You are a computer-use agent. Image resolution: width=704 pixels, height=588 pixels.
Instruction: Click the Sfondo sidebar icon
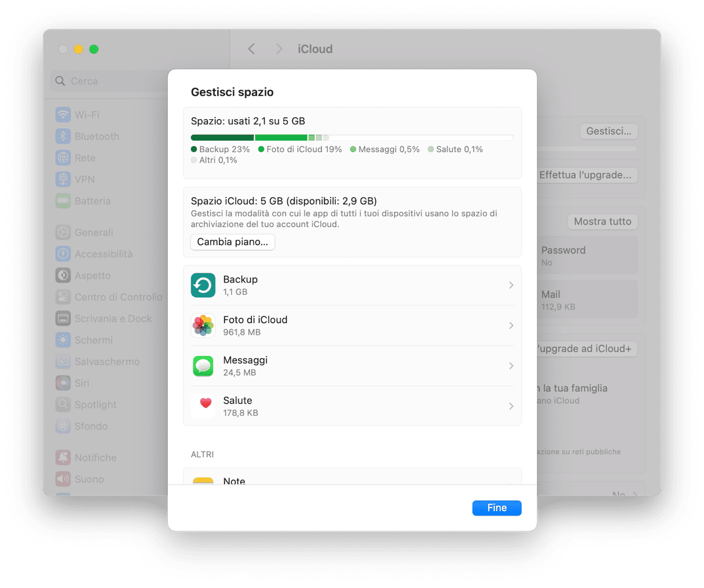(x=63, y=427)
